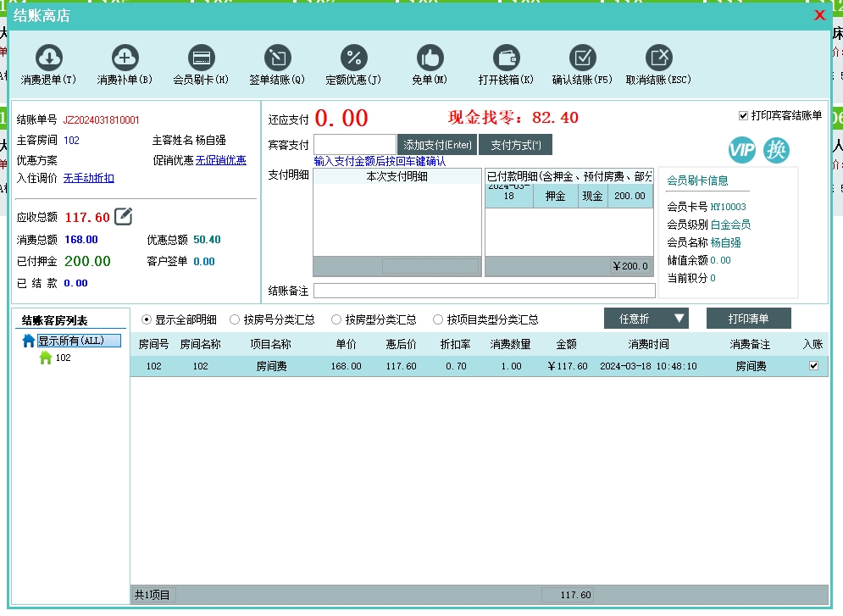Screen dimensions: 843x616
Task: Click the 宾客支付 amount input field
Action: (354, 145)
